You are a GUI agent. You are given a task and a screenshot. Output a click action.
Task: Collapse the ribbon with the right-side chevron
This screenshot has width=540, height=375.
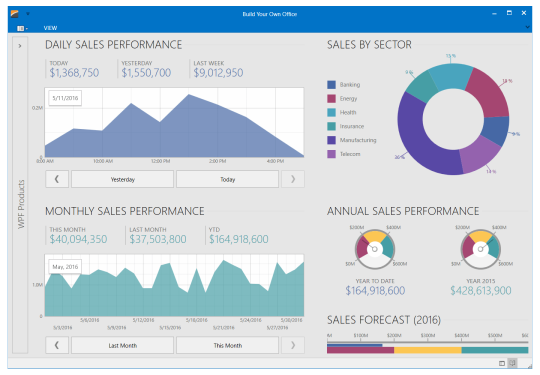pos(527,27)
